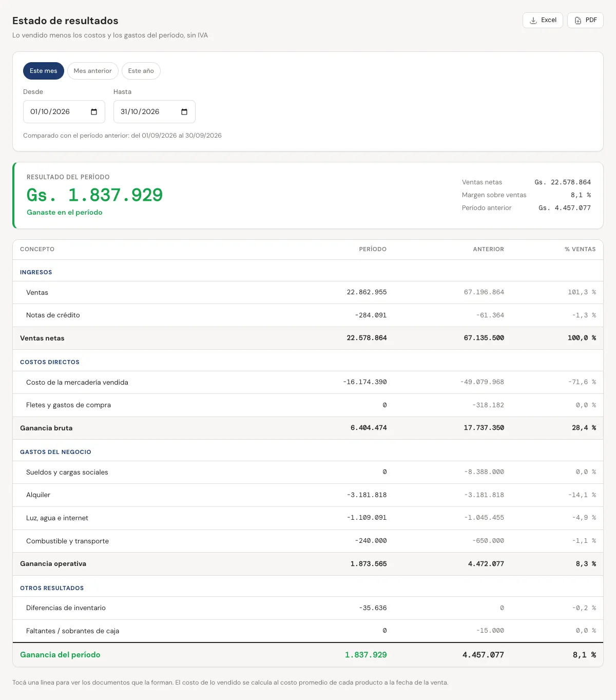Click the Margen sobre ventas 8,1 % value
Image resolution: width=616 pixels, height=700 pixels.
click(x=581, y=195)
